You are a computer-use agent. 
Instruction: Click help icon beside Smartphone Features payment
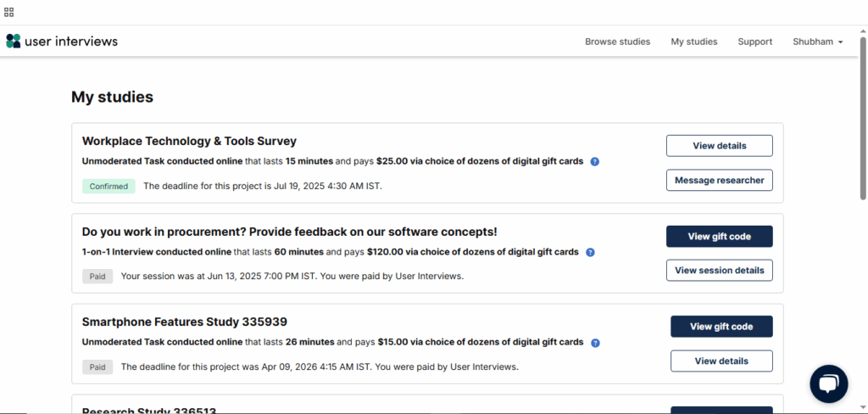pyautogui.click(x=595, y=343)
